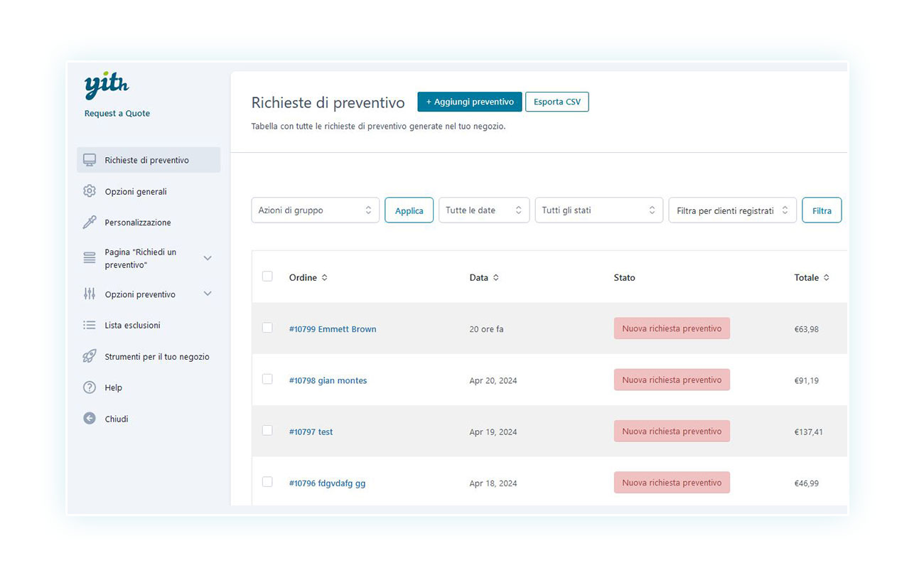This screenshot has width=924, height=578.
Task: Click the rocket icon for Strumenti per il tuo negozio
Action: pyautogui.click(x=90, y=356)
